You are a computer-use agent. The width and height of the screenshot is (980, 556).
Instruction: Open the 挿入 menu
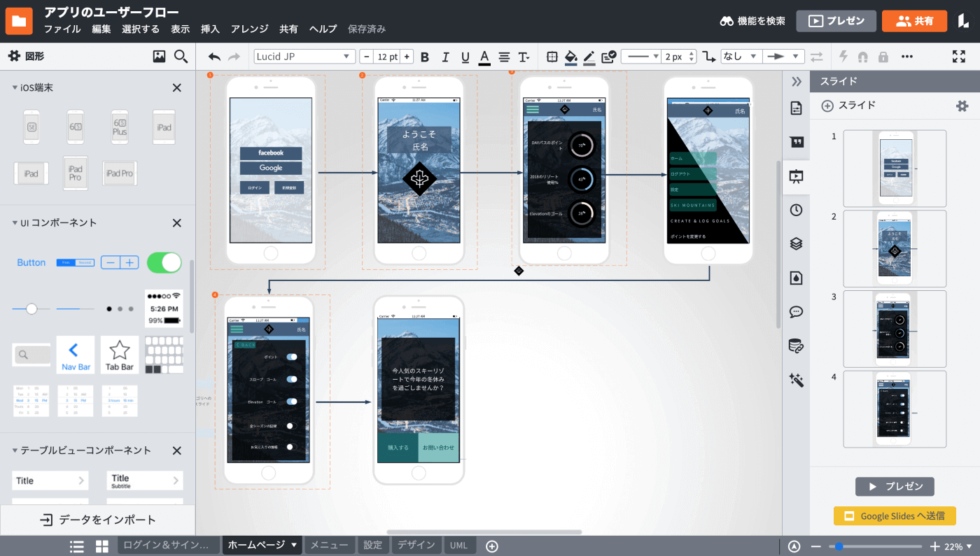(x=210, y=29)
